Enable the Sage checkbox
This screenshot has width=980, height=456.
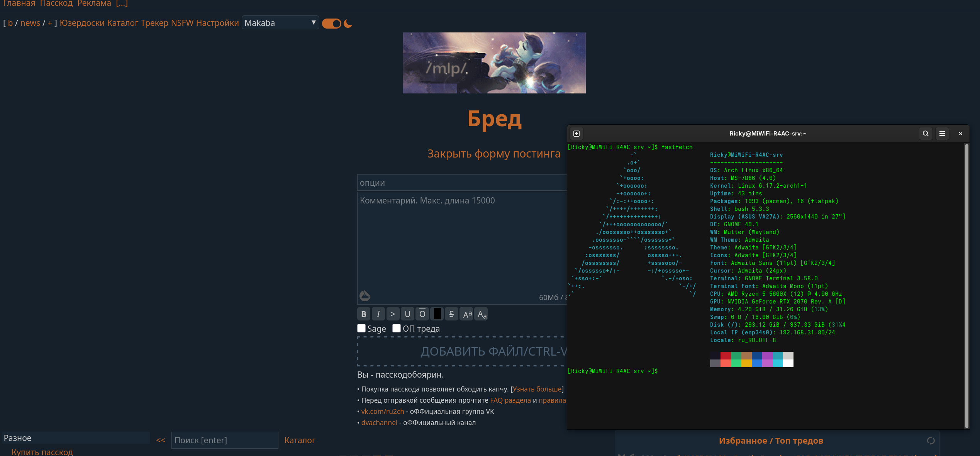pyautogui.click(x=361, y=328)
